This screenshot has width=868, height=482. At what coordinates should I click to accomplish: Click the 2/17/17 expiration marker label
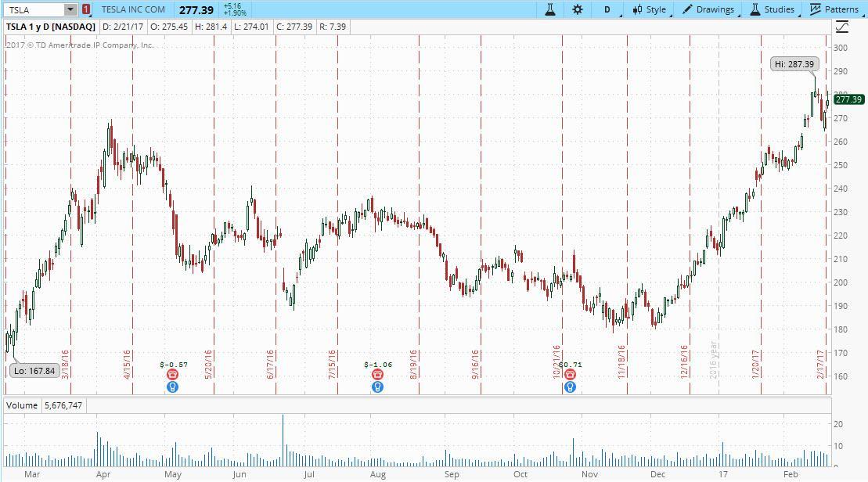(820, 364)
